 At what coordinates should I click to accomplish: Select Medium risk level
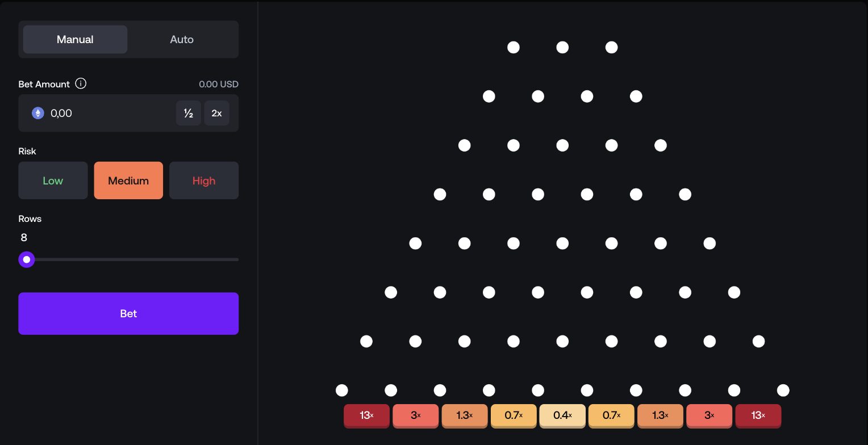coord(128,180)
